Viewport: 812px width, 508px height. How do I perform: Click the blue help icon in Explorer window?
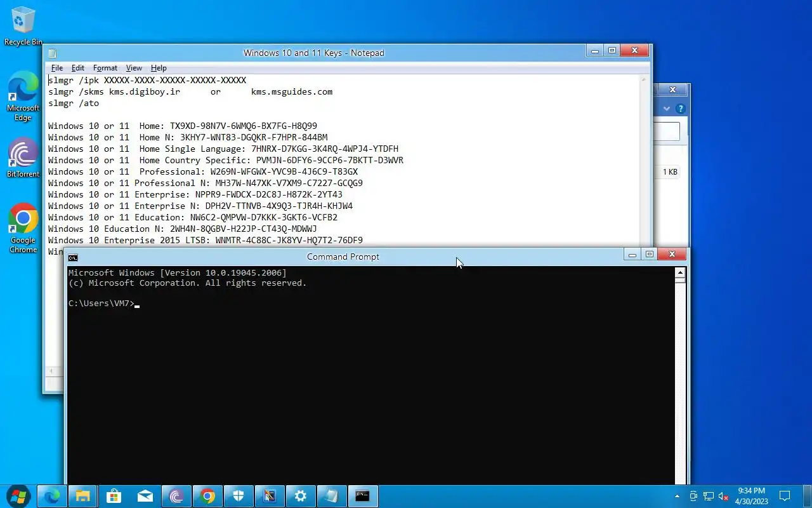coord(680,109)
